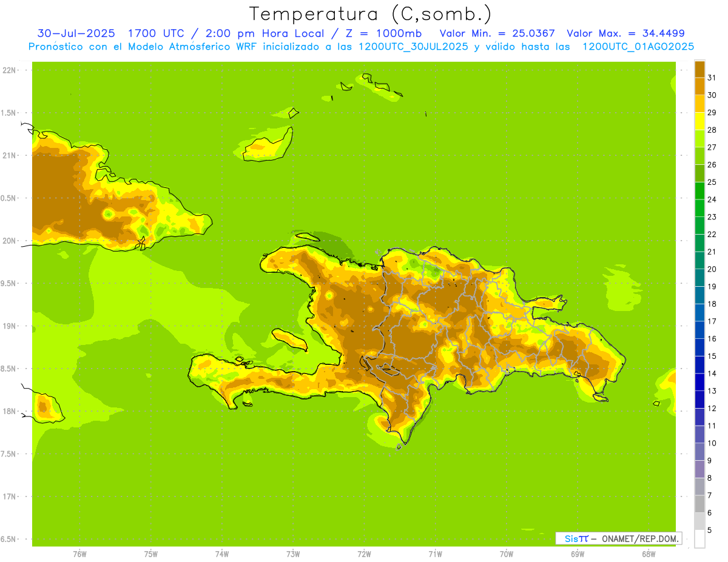728x562 pixels.
Task: Click the colorbar label '18'
Action: click(712, 304)
